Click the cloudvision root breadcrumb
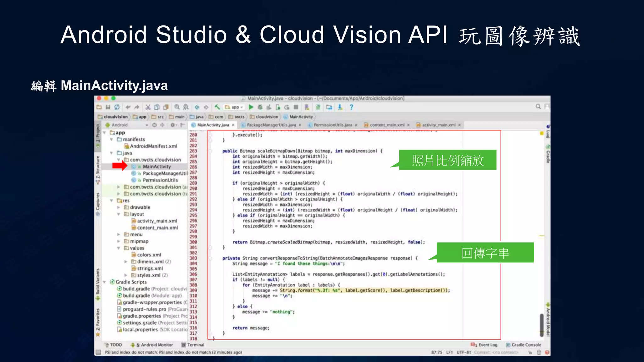The height and width of the screenshot is (362, 644). [x=113, y=117]
